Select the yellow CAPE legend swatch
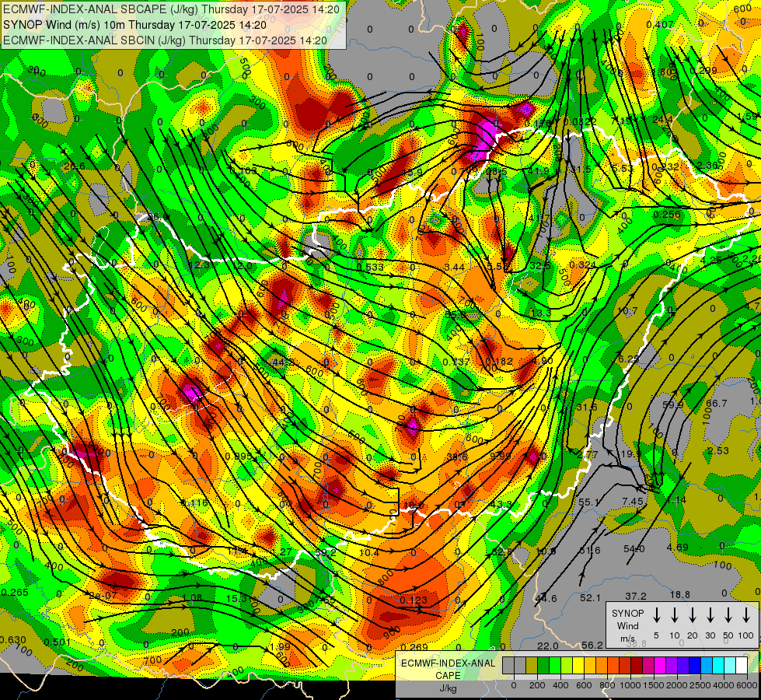This screenshot has height=700, width=761. coord(578,665)
